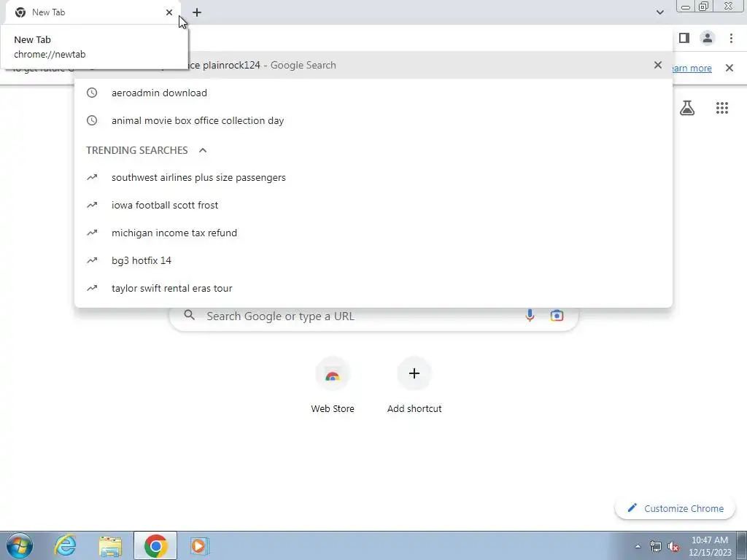Select the New Tab browser tab
This screenshot has height=560, width=747.
(93, 12)
